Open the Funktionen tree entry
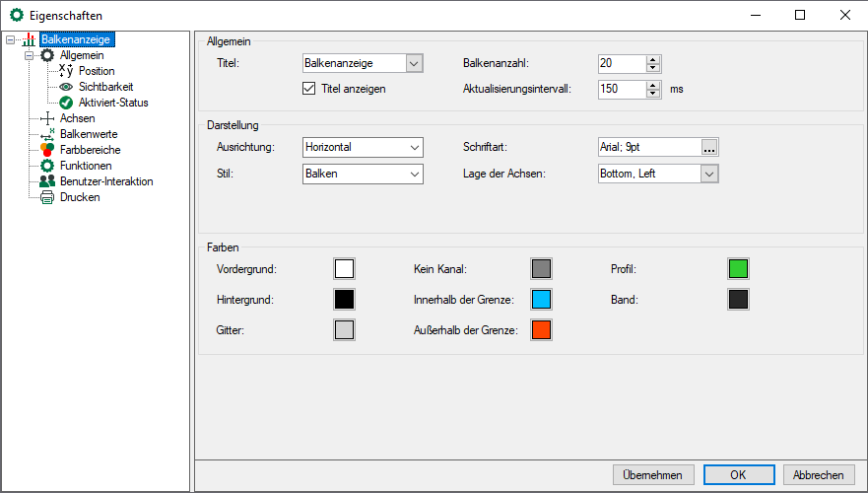 click(x=86, y=166)
